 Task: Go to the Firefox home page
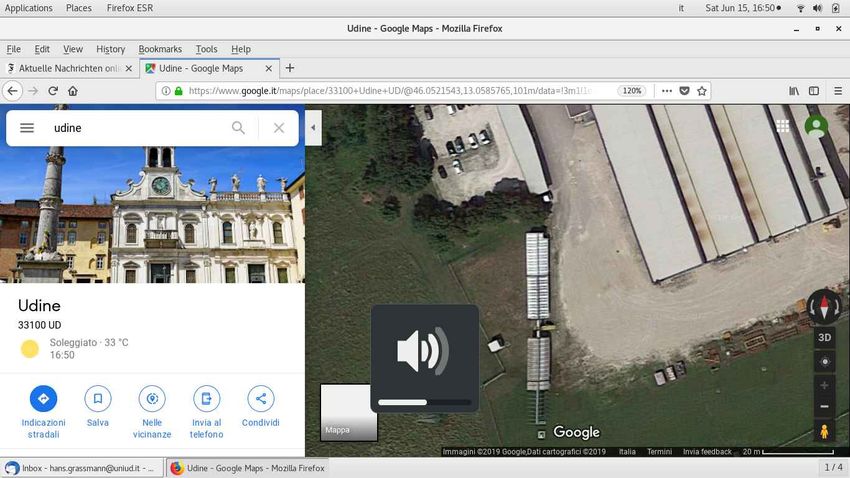[x=73, y=91]
